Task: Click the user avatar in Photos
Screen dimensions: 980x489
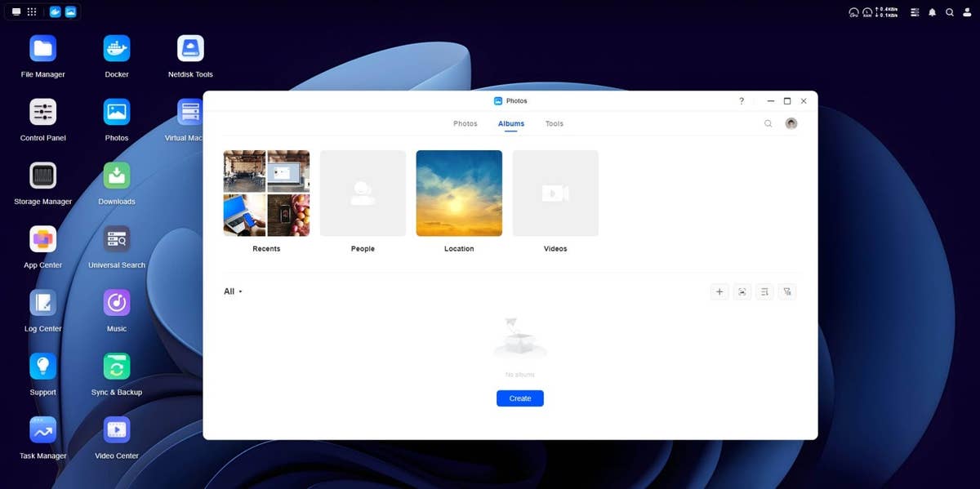Action: (791, 124)
